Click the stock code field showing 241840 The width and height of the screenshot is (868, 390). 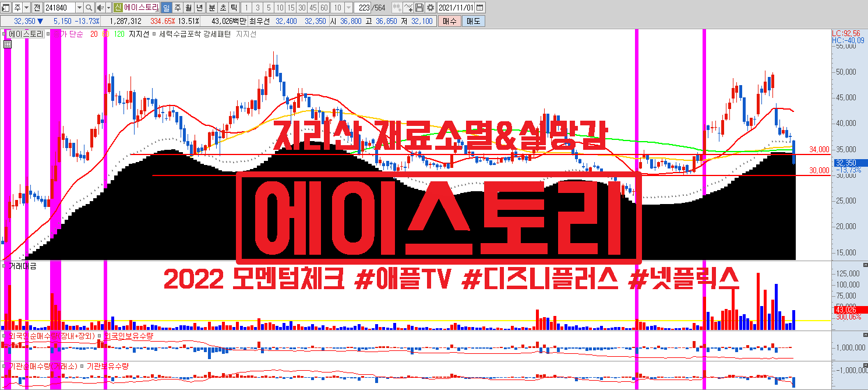(59, 8)
